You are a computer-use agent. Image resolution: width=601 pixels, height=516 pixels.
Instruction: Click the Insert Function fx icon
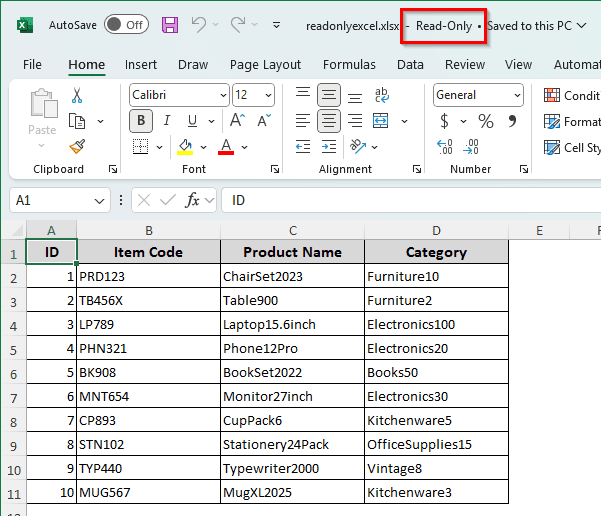point(193,200)
